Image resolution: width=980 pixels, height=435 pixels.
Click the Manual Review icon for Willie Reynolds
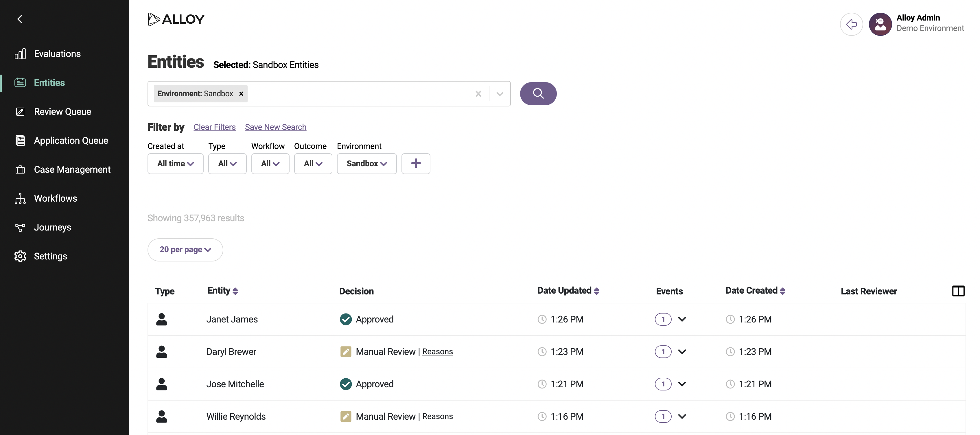tap(346, 416)
